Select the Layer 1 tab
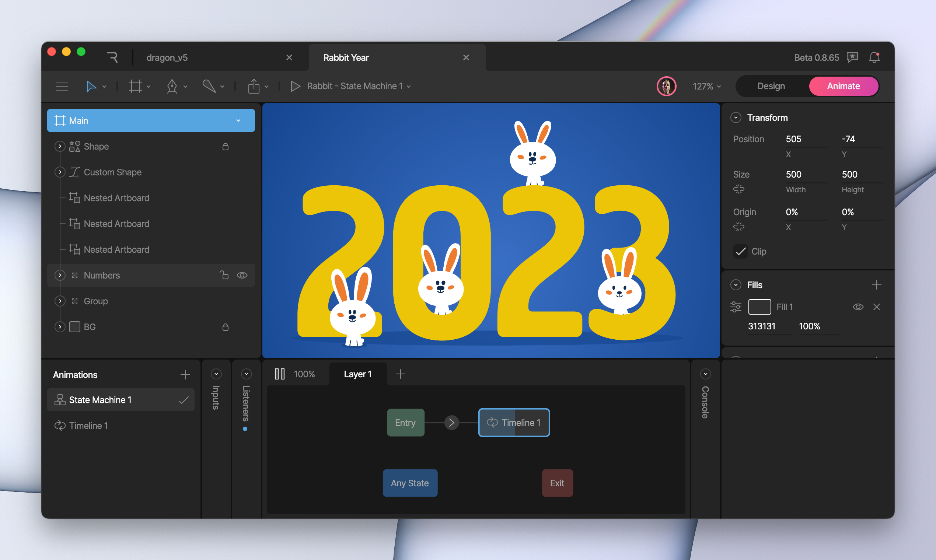This screenshot has width=936, height=560. coord(358,374)
